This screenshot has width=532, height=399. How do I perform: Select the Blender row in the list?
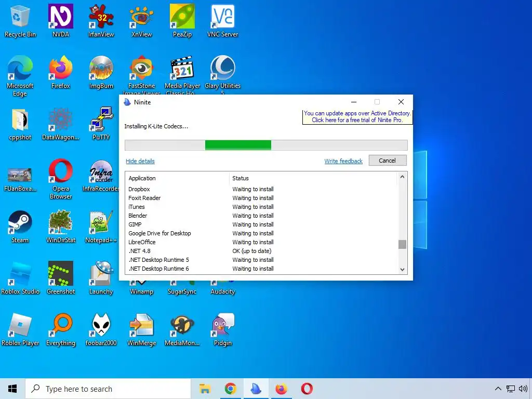(262, 216)
